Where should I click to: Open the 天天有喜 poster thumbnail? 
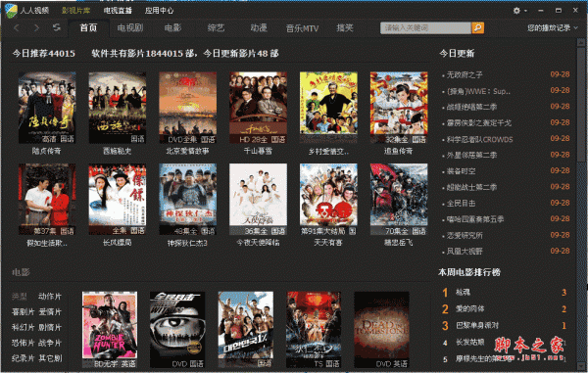pos(328,200)
